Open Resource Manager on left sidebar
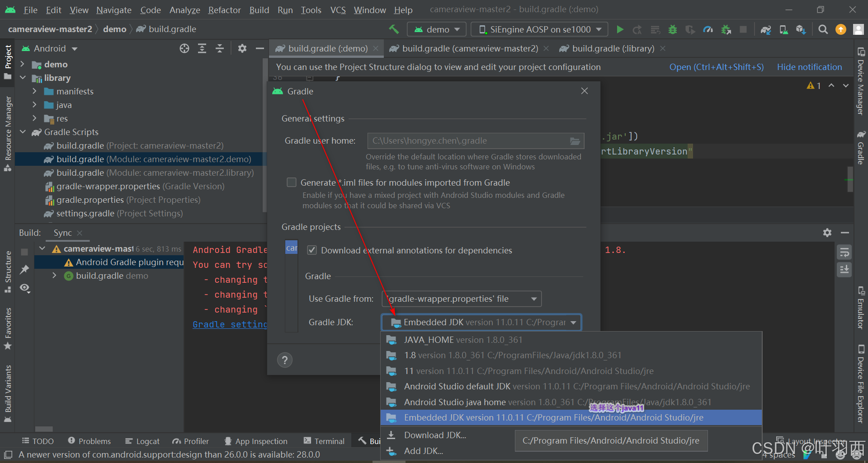 point(8,134)
